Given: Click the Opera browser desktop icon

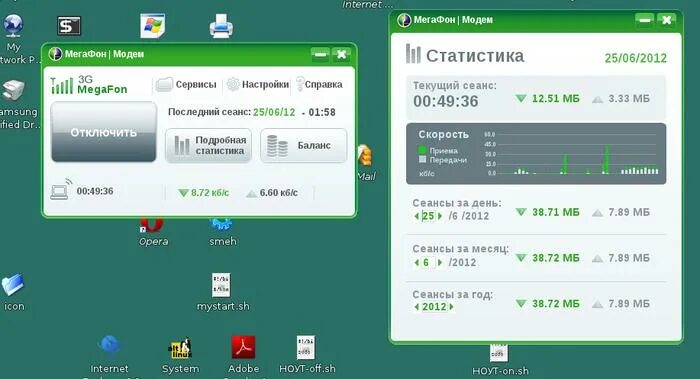Looking at the screenshot, I should coord(152,225).
